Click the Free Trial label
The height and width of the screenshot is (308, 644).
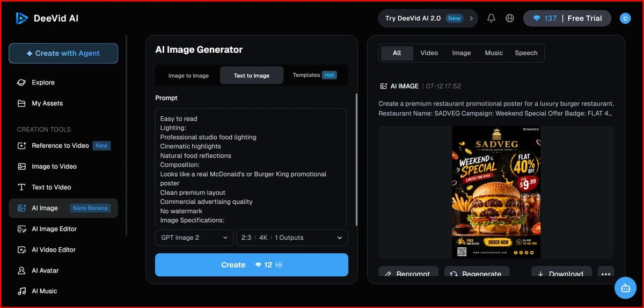click(x=584, y=18)
